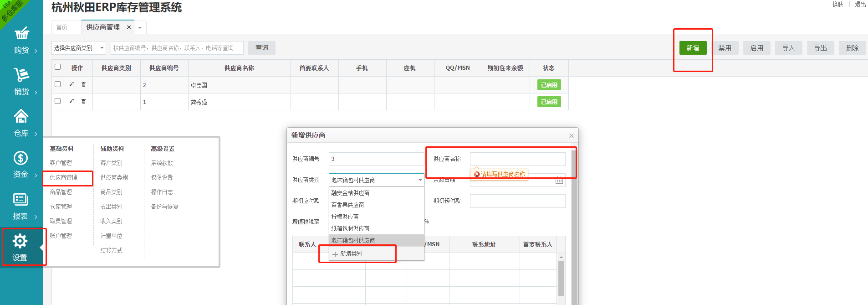Open the 购货 purchasing sidebar icon
868x305 pixels.
click(21, 33)
